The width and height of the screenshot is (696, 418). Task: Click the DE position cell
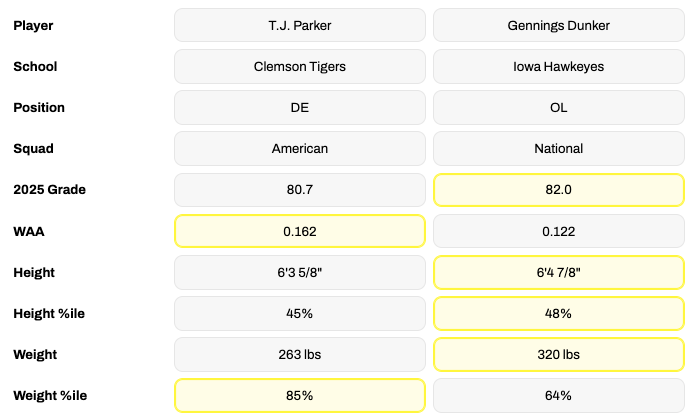(299, 107)
